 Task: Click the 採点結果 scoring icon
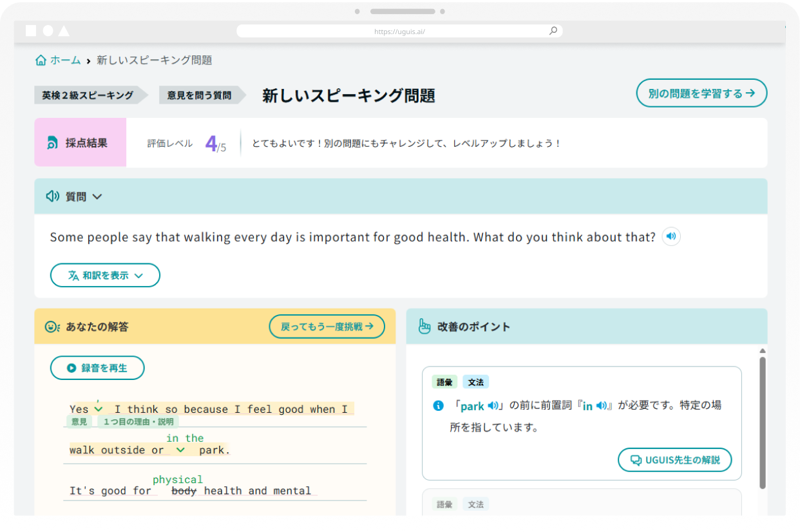coord(53,143)
